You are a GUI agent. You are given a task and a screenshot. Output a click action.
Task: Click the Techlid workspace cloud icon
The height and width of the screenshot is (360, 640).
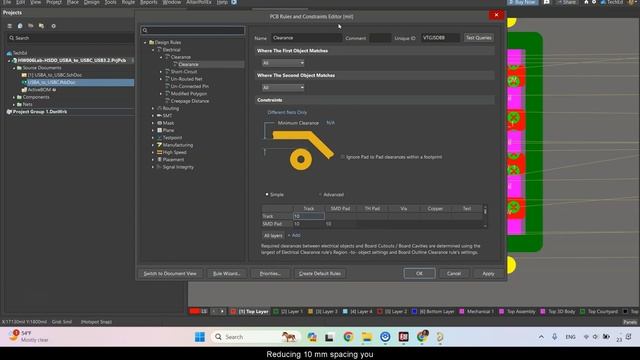coord(9,53)
